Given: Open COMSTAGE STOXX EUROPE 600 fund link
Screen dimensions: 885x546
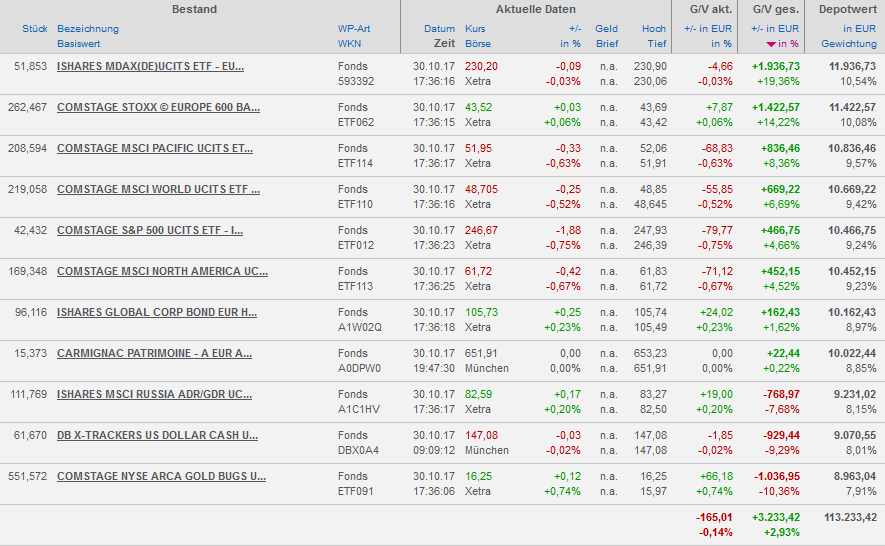Looking at the screenshot, I should 158,107.
